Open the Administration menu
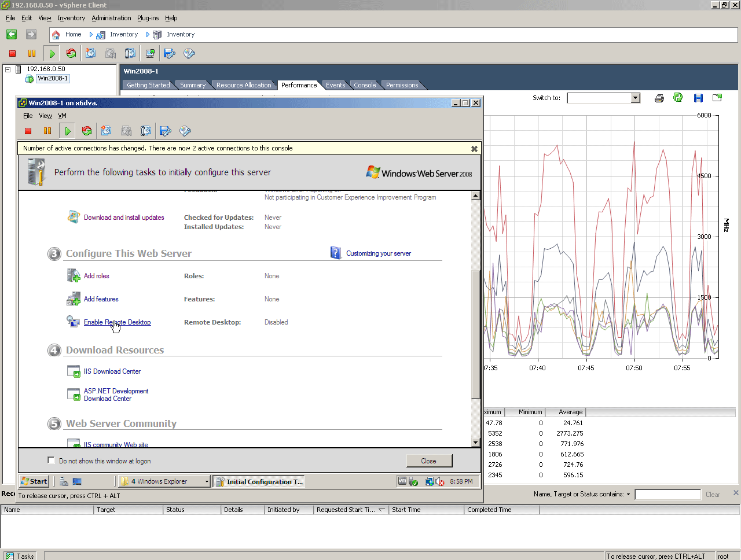The image size is (741, 560). click(111, 18)
